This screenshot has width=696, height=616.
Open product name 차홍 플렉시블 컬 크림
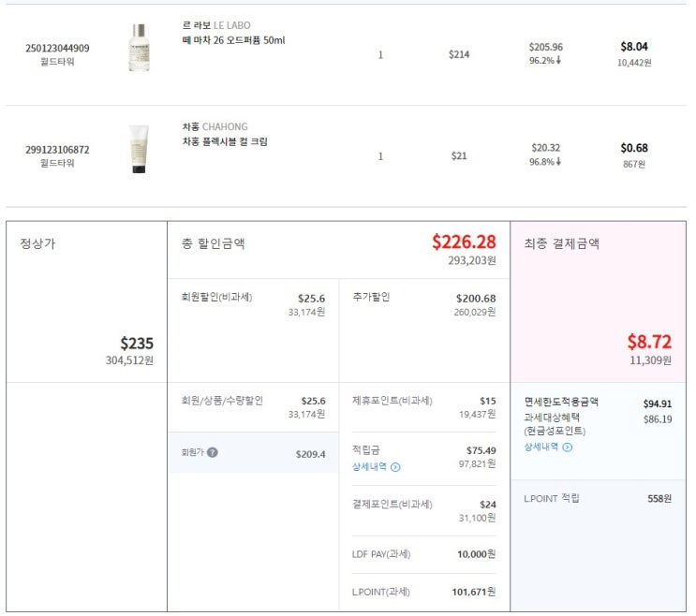point(225,141)
